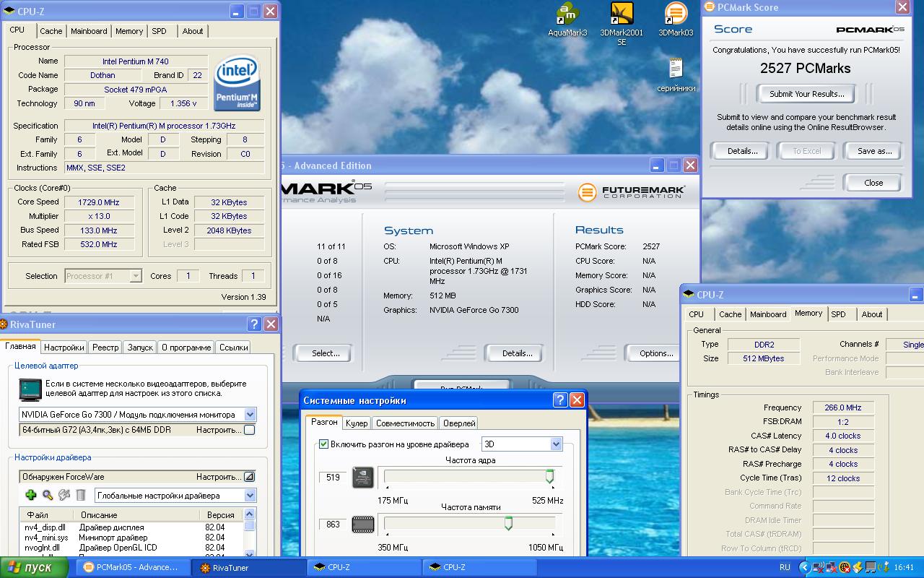This screenshot has width=924, height=578.
Task: Open the Настройки tab in RivaTuner
Action: (64, 348)
